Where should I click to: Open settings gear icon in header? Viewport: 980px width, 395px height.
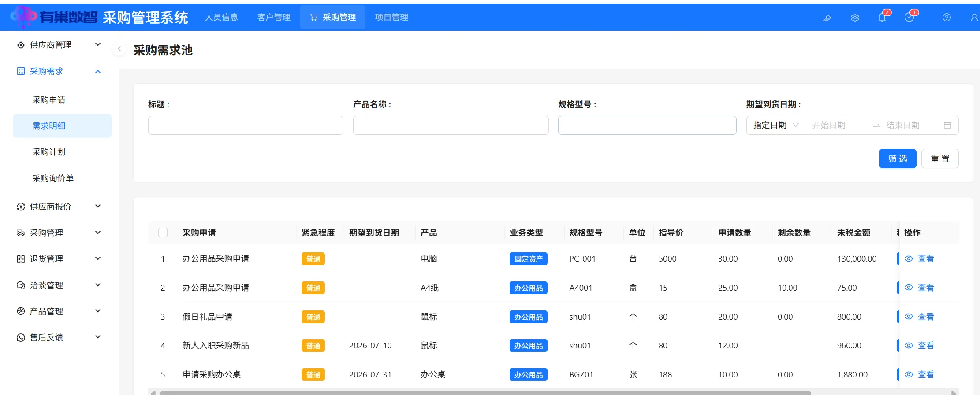[855, 18]
